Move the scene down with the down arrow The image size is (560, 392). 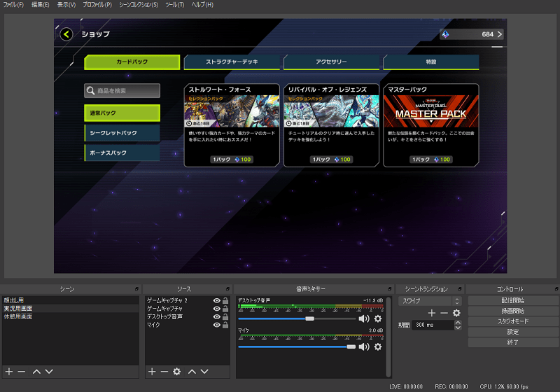49,372
